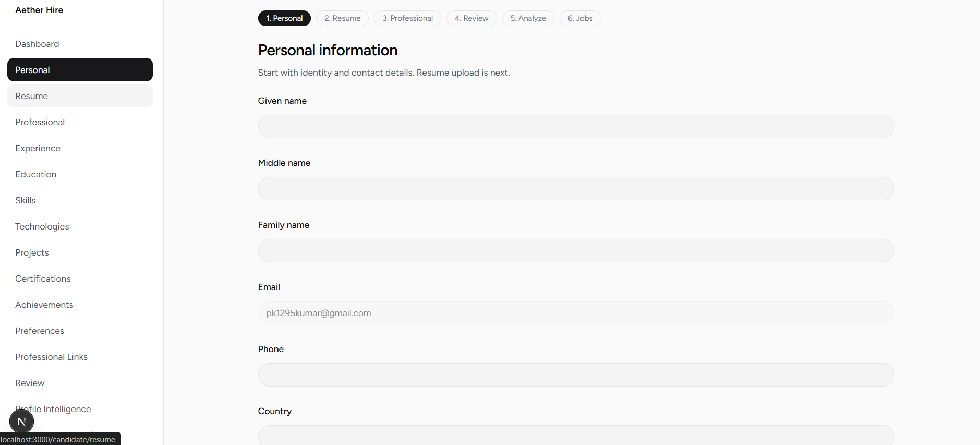Focus the Country input field
This screenshot has height=445, width=980.
coord(576,435)
